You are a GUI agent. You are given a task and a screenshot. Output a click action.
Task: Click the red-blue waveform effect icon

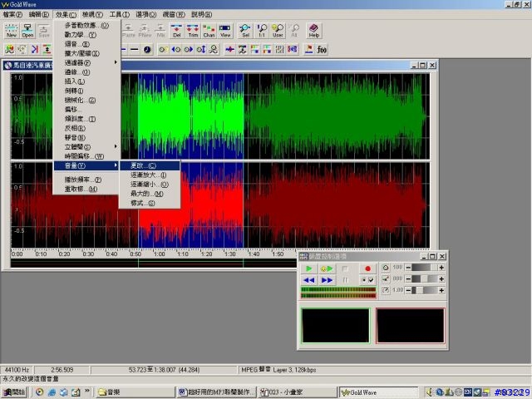[x=229, y=50]
